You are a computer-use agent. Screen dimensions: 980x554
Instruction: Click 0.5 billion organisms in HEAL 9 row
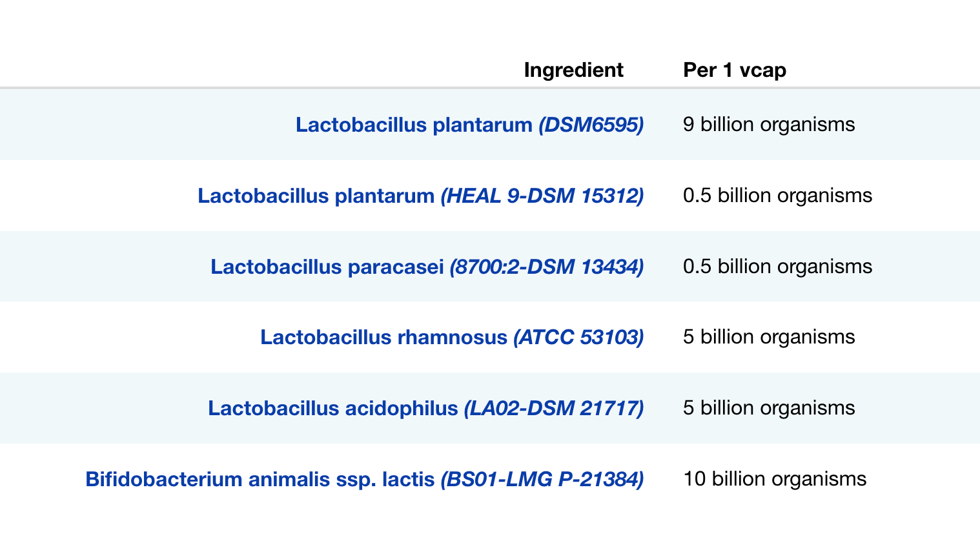pyautogui.click(x=777, y=196)
